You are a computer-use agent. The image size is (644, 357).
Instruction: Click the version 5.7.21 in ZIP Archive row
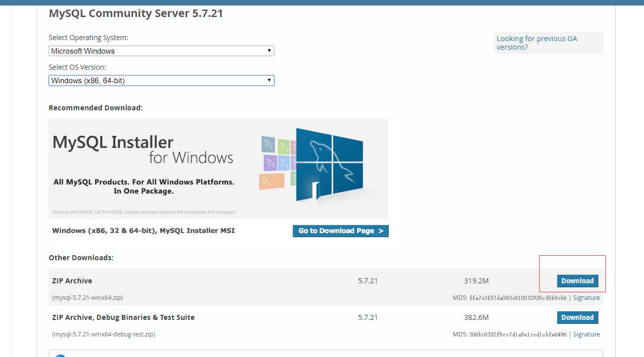click(368, 281)
